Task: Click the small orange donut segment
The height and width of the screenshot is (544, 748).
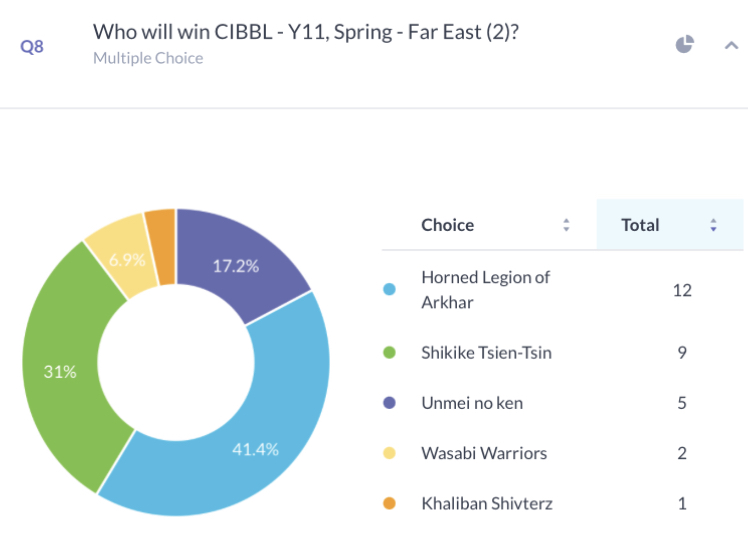Action: (x=162, y=248)
